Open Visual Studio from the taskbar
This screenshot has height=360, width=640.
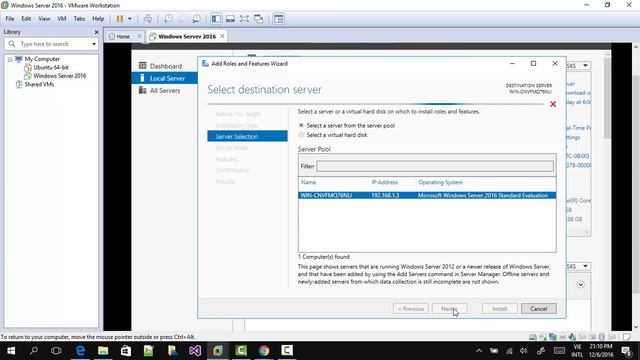coord(195,351)
